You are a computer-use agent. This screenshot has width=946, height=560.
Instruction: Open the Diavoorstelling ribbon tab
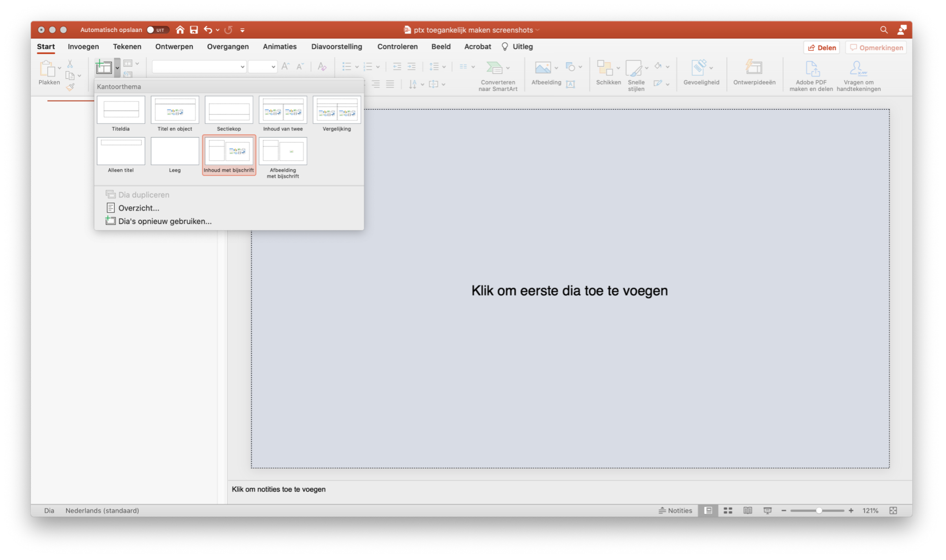pyautogui.click(x=336, y=46)
